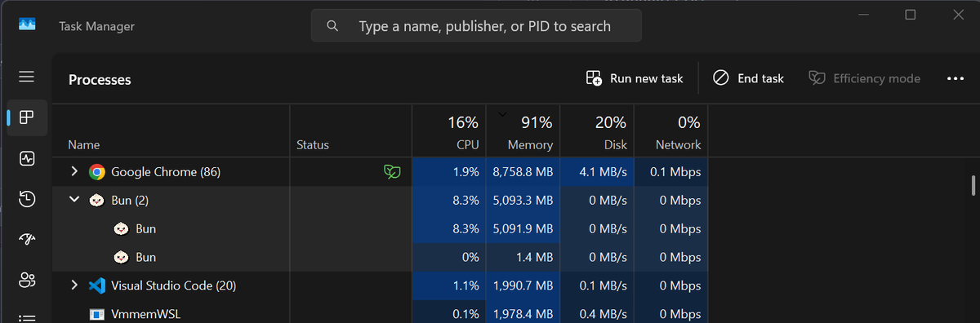Open the App history page in sidebar
This screenshot has width=980, height=323.
[x=26, y=199]
